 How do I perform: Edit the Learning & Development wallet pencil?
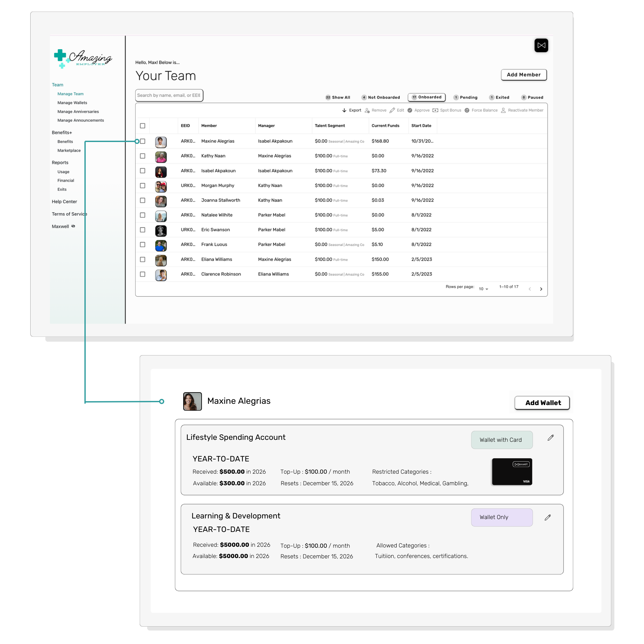click(547, 517)
